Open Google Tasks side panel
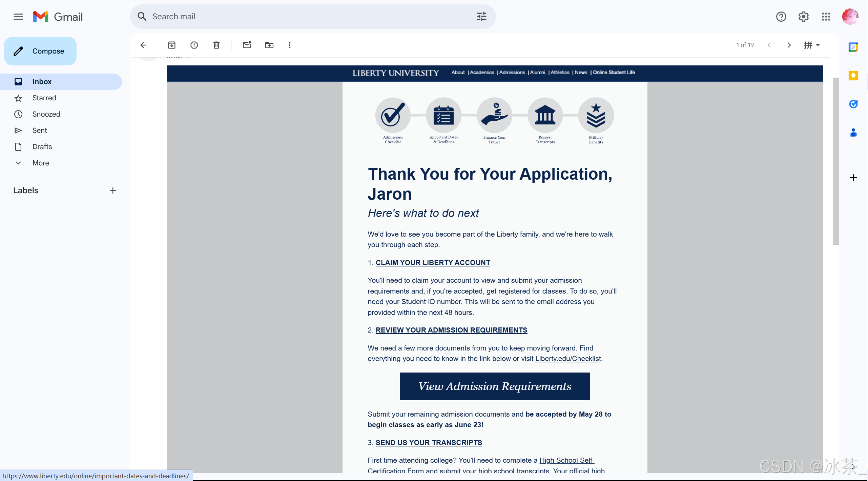 point(853,104)
